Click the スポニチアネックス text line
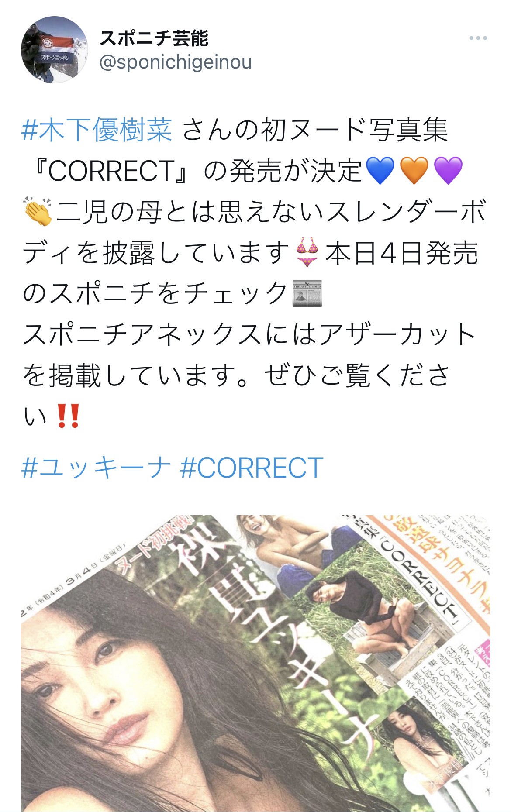This screenshot has height=812, width=511. coord(249,334)
